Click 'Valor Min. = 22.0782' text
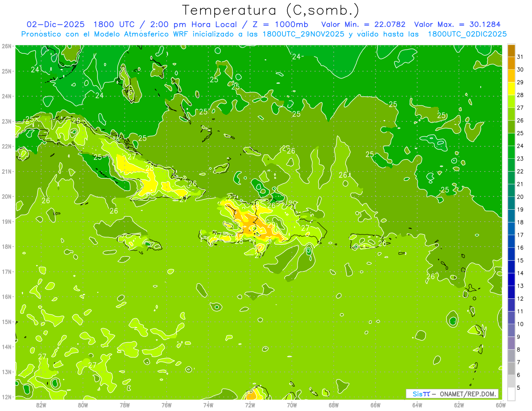The width and height of the screenshot is (532, 411). point(364,24)
